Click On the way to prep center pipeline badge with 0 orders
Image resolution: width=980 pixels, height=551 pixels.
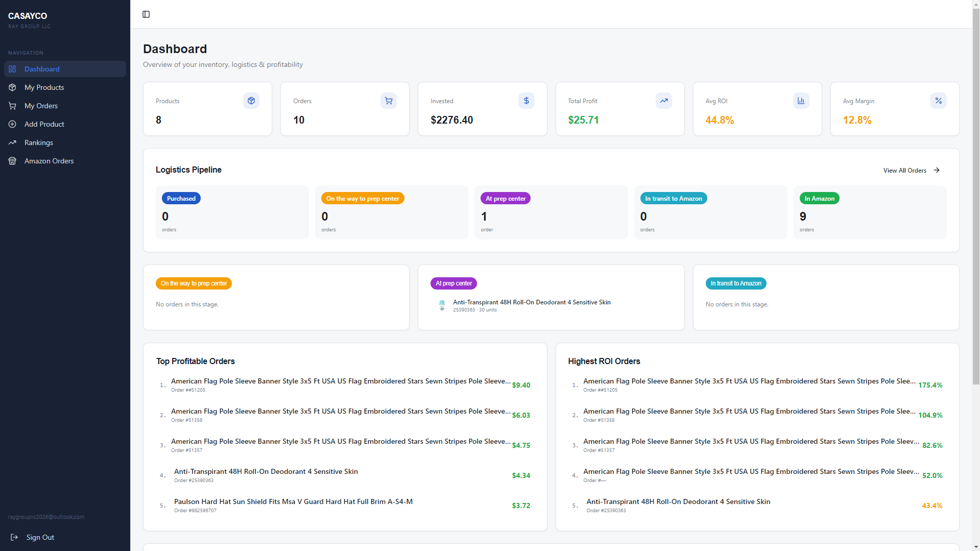coord(363,198)
